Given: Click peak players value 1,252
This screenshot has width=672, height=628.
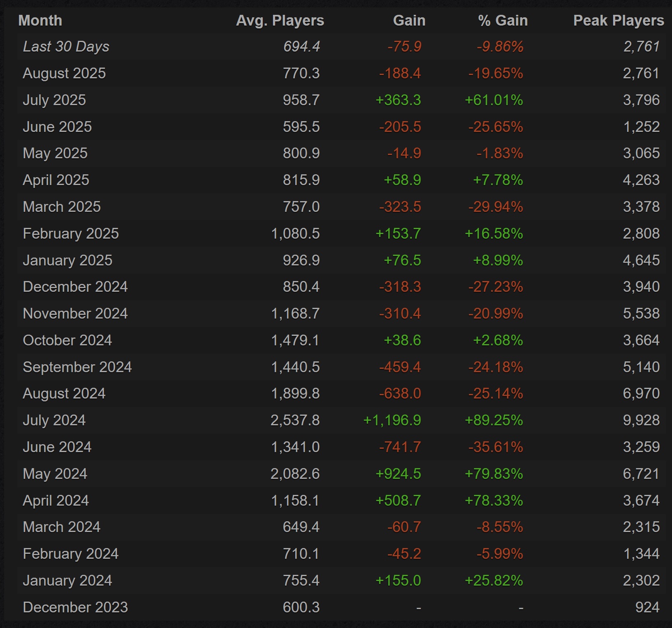Looking at the screenshot, I should pyautogui.click(x=642, y=127).
